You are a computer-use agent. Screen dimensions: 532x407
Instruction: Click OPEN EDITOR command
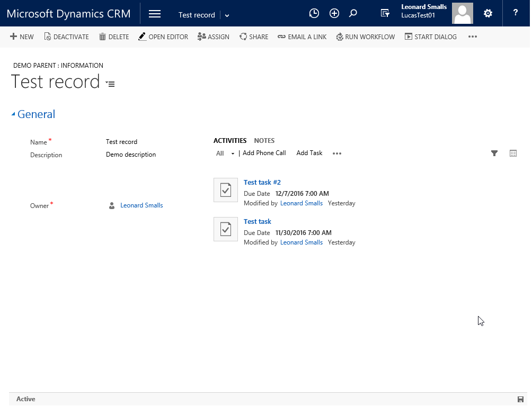[x=163, y=37]
